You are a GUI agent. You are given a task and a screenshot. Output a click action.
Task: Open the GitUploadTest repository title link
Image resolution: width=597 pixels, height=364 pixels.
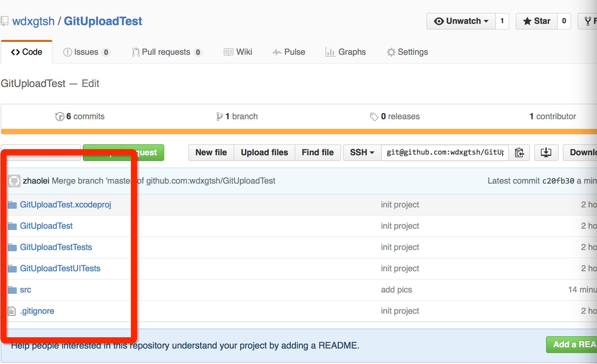click(x=103, y=21)
